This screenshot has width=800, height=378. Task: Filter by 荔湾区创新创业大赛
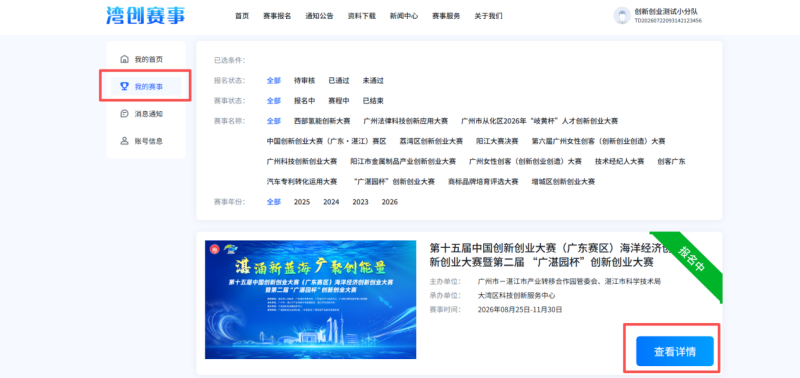pyautogui.click(x=431, y=141)
